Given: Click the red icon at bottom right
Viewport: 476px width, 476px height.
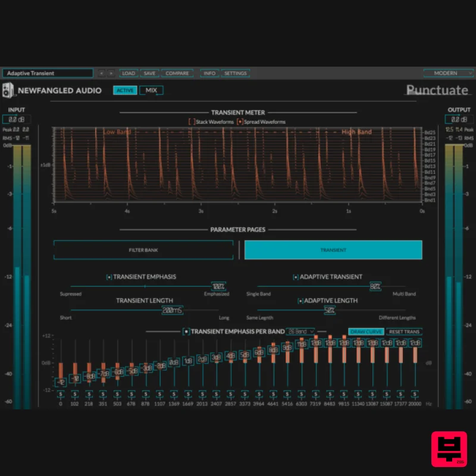Looking at the screenshot, I should coord(449,450).
